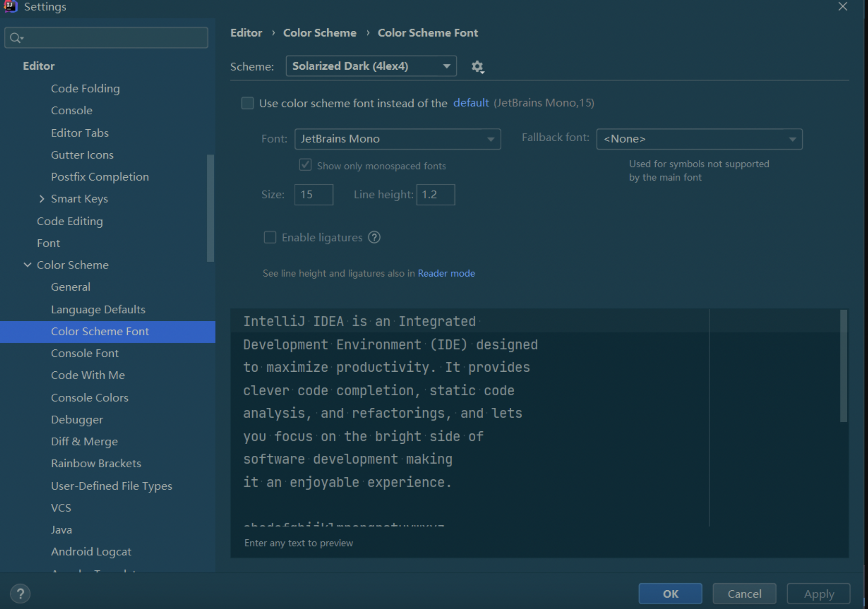Click the IntelliJ logo in title bar
This screenshot has height=609, width=868.
10,6
